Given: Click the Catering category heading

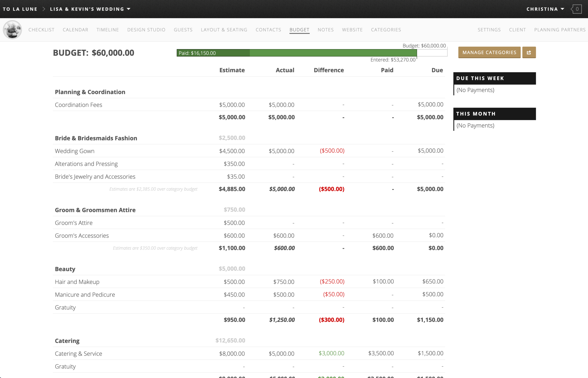Looking at the screenshot, I should (67, 341).
